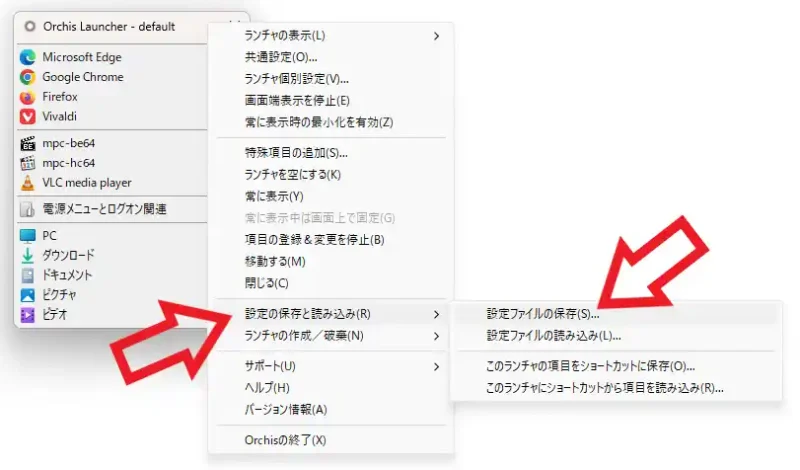800x470 pixels.
Task: Start VLC media player cone icon
Action: [28, 183]
